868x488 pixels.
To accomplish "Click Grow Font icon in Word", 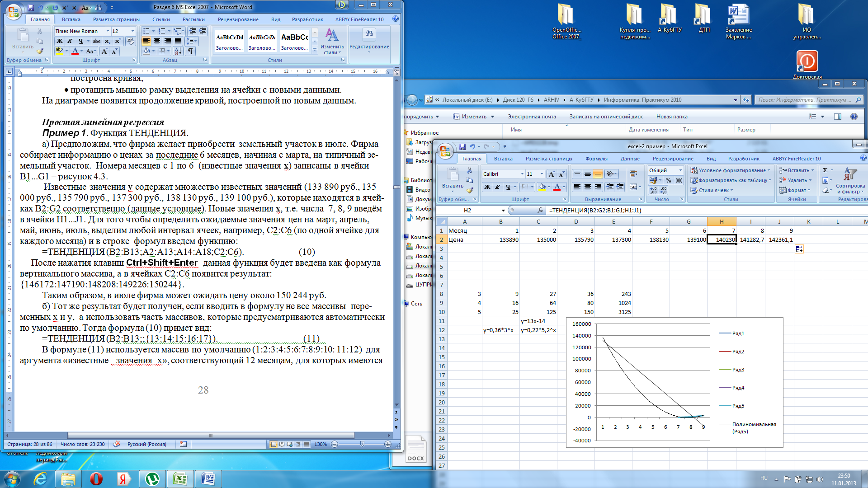I will (x=104, y=51).
